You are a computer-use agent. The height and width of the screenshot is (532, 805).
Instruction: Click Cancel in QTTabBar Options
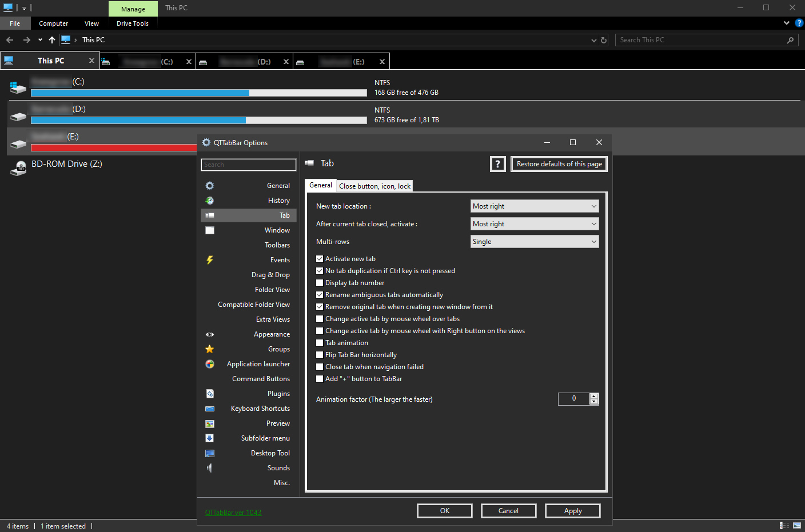pyautogui.click(x=509, y=511)
